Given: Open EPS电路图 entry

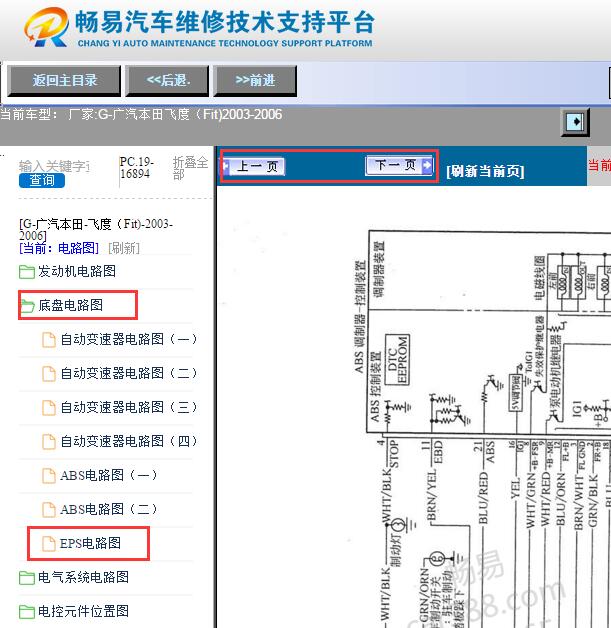Looking at the screenshot, I should click(90, 543).
